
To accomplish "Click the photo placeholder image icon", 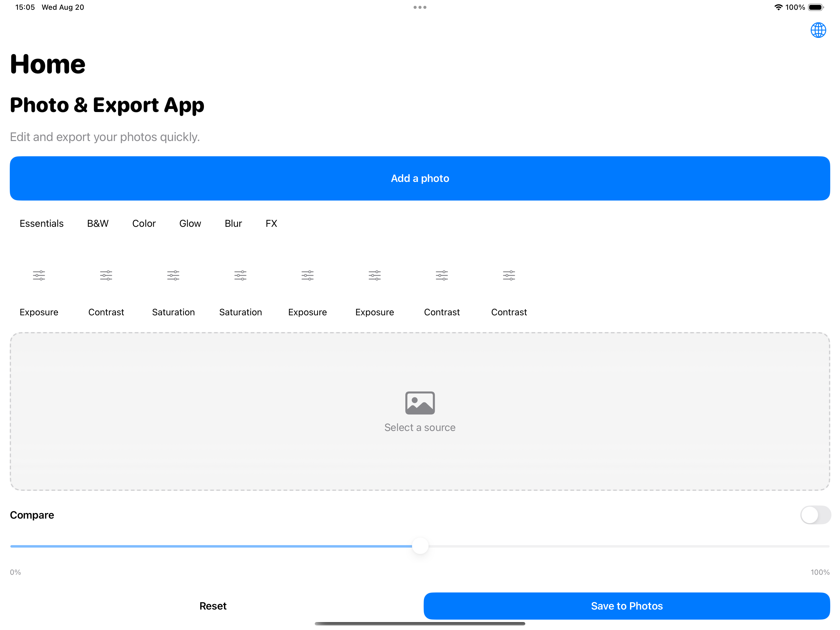I will point(420,403).
